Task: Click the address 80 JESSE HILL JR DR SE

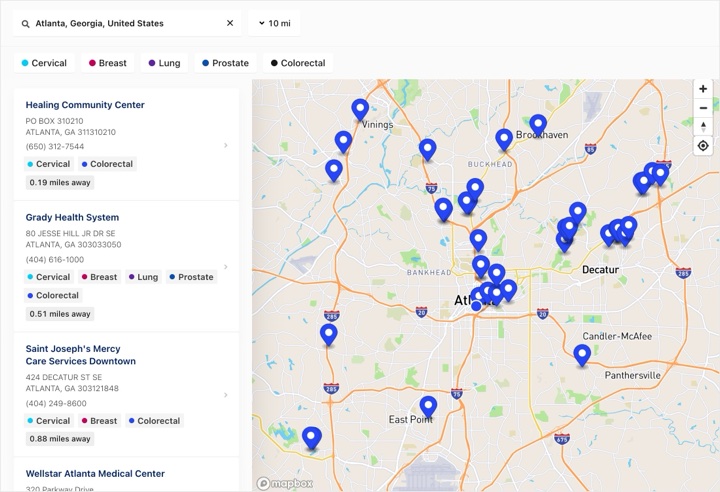Action: [70, 233]
